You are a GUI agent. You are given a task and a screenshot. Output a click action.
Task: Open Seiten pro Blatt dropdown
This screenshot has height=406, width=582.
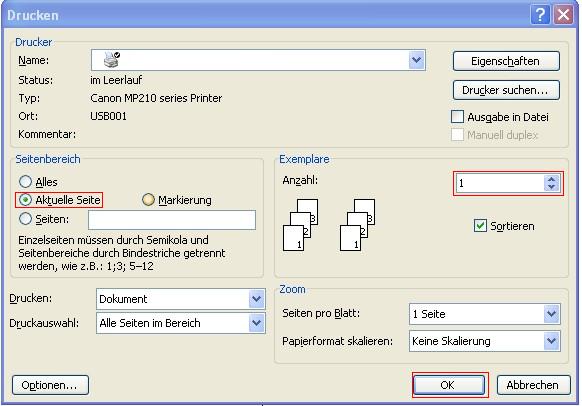click(552, 314)
